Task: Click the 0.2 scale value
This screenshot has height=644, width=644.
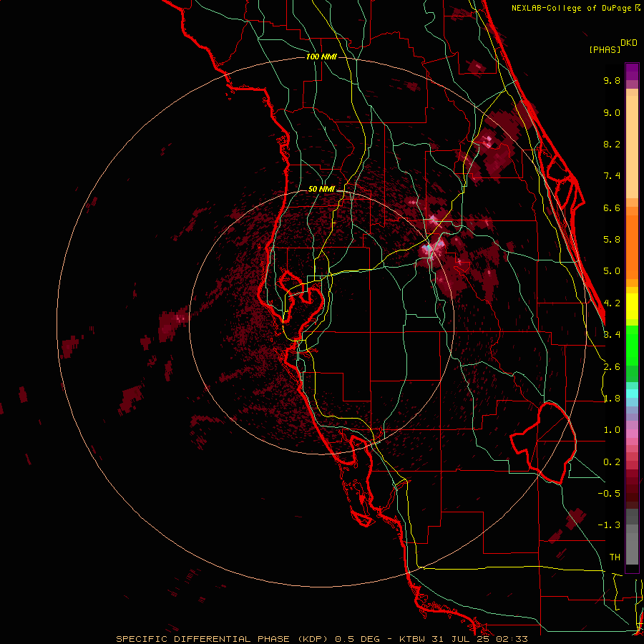Action: click(x=612, y=462)
